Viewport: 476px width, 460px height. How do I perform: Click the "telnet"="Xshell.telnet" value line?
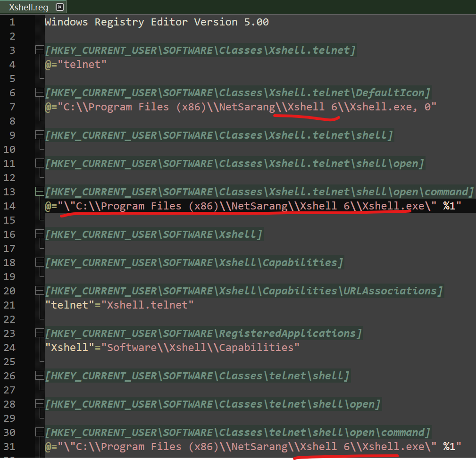click(x=119, y=305)
